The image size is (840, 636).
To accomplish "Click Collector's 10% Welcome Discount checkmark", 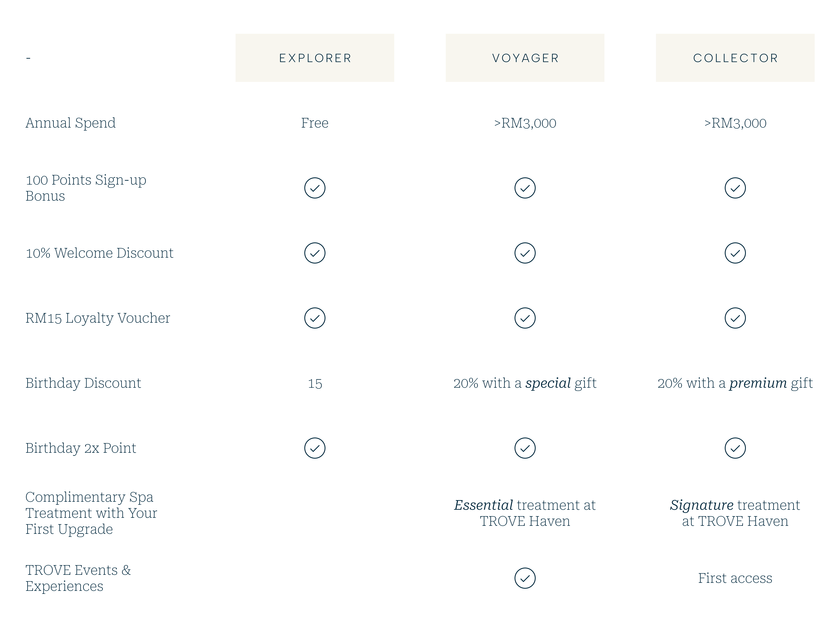I will [x=735, y=253].
